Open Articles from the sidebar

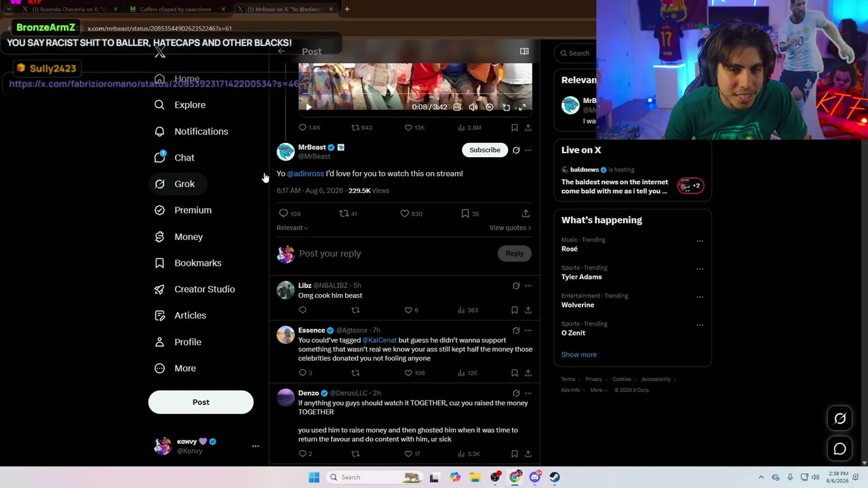(180, 315)
